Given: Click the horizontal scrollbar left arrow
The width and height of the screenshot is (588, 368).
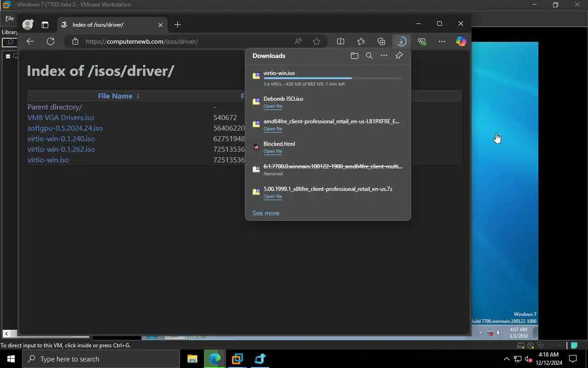Looking at the screenshot, I should click(6, 333).
